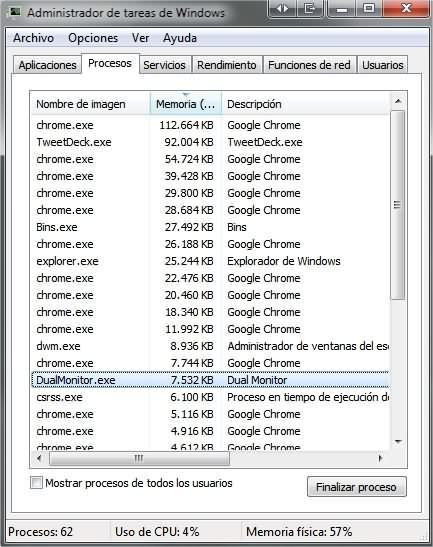Click the Memoria física: 57% status entry

tap(299, 532)
